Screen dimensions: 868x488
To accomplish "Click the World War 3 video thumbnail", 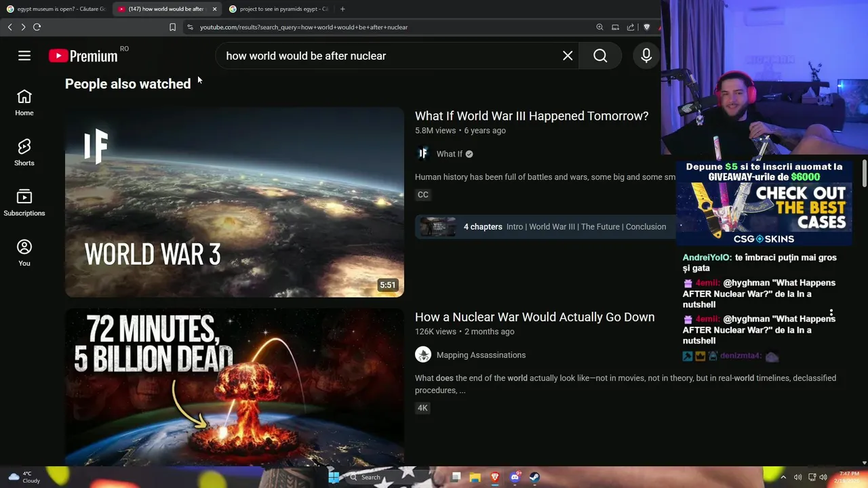I will pos(235,202).
